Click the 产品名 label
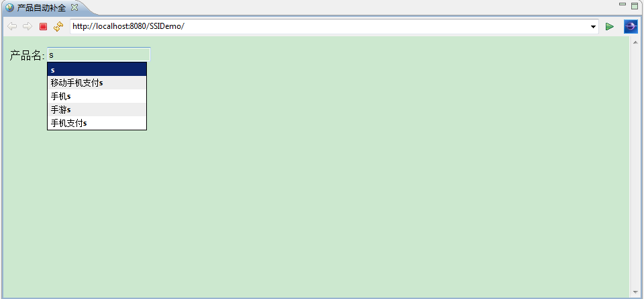This screenshot has width=644, height=299. [27, 55]
